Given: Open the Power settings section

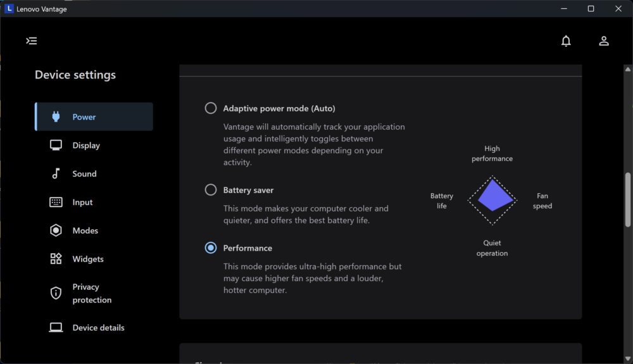Looking at the screenshot, I should 94,116.
